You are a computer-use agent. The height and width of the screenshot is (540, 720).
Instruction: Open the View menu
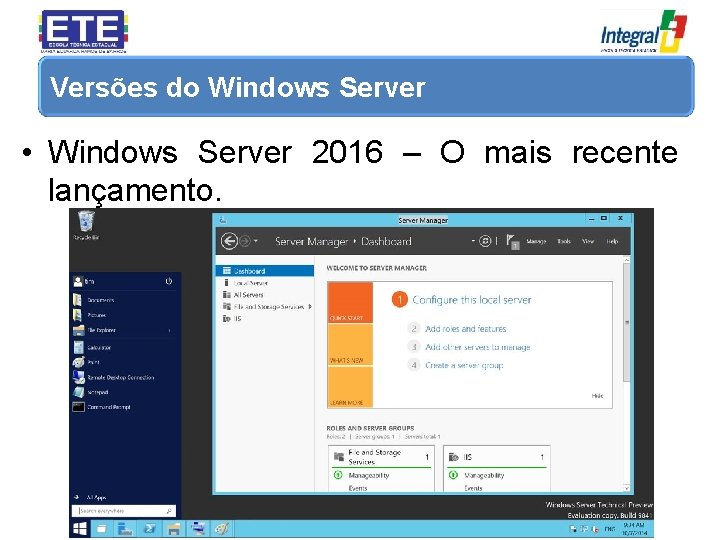588,241
